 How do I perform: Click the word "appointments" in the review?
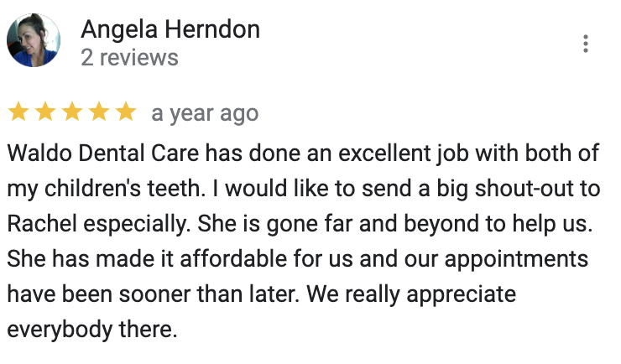[516, 261]
